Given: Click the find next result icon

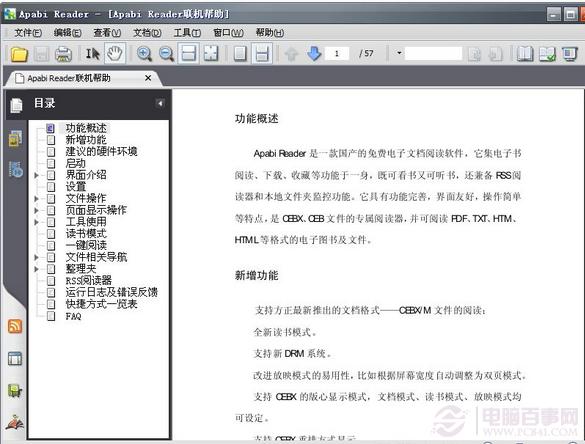Looking at the screenshot, I should (x=495, y=54).
